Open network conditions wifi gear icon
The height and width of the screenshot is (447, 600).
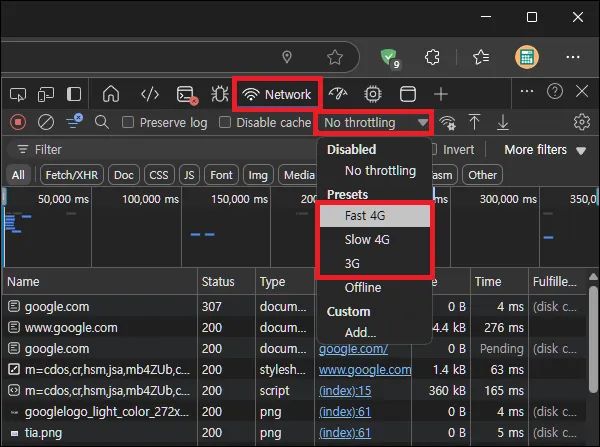tap(447, 123)
